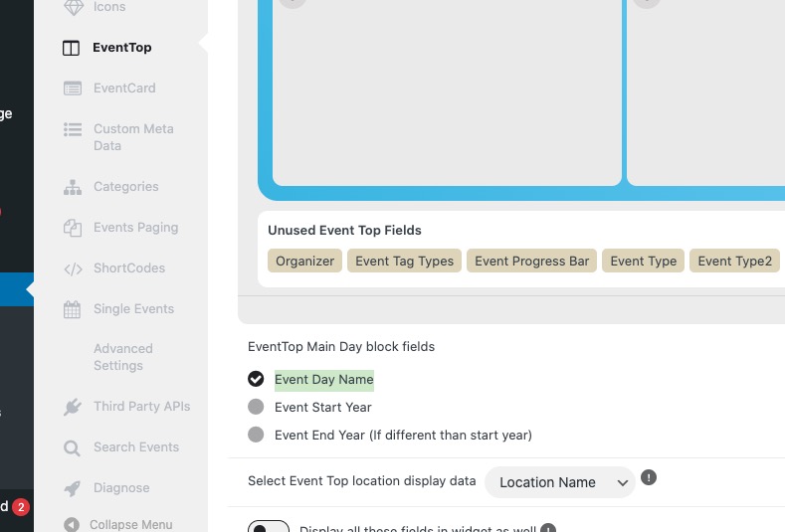Open the Advanced Settings menu item
The height and width of the screenshot is (532, 785).
point(123,357)
